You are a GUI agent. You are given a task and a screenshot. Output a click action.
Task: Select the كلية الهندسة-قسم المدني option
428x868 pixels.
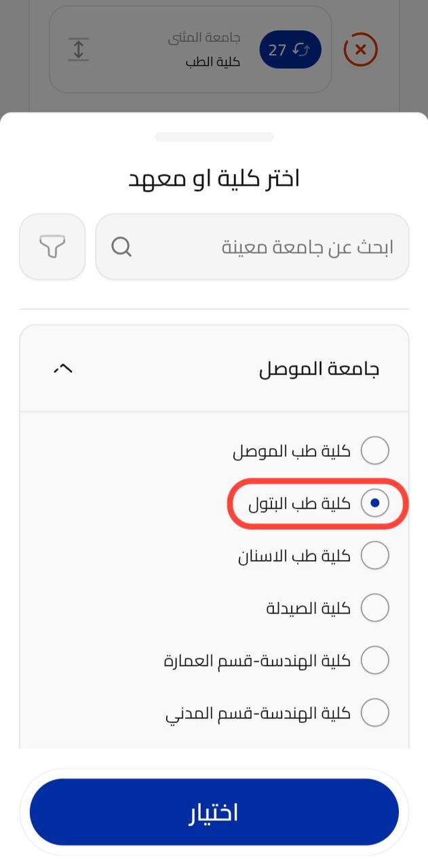(375, 711)
